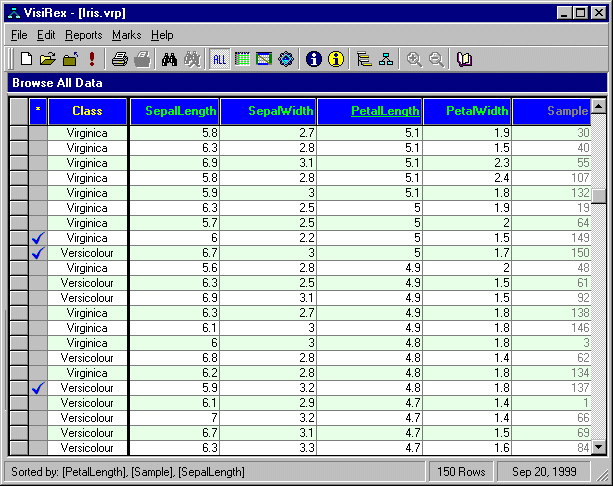
Task: Mark the Virginica row with sample 48
Action: click(38, 268)
